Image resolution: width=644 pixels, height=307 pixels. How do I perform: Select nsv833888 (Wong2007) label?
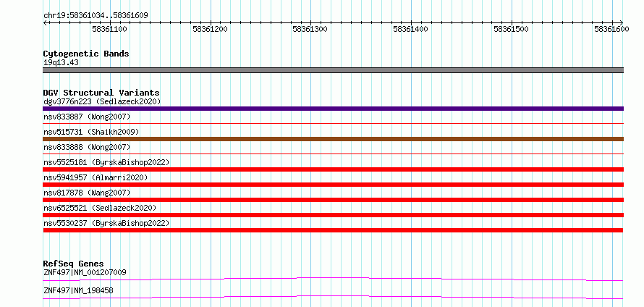point(87,147)
